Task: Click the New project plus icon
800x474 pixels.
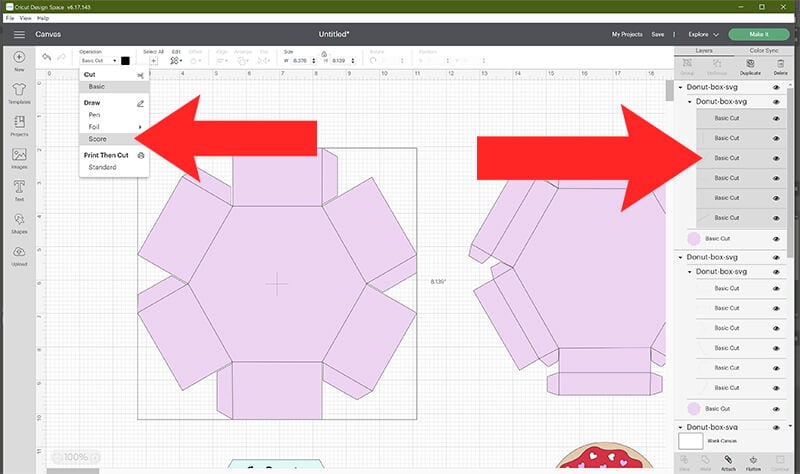Action: click(x=19, y=57)
